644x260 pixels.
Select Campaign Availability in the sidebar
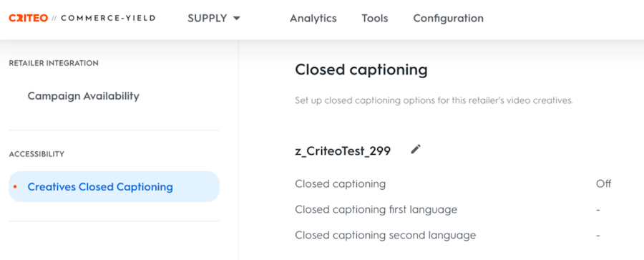pos(84,96)
